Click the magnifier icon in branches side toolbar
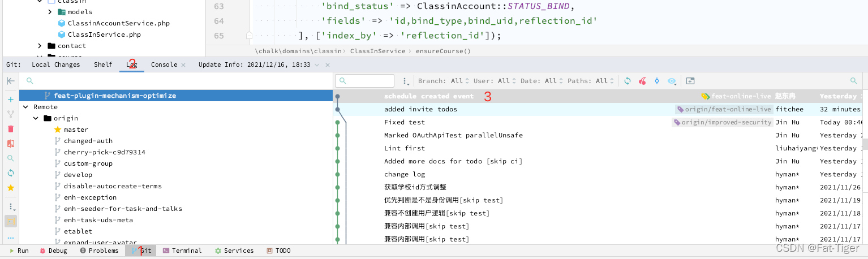This screenshot has width=868, height=259. point(10,158)
